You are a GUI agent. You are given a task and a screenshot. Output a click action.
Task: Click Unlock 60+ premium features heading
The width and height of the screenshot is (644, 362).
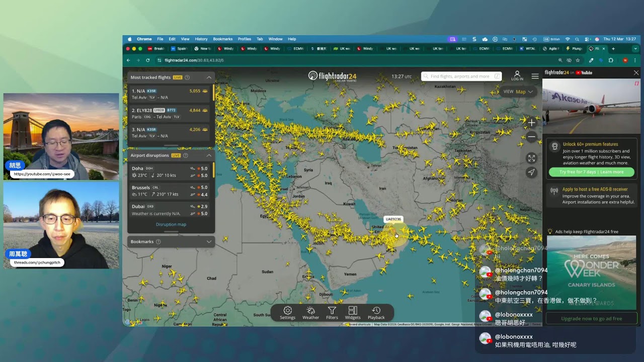point(590,144)
